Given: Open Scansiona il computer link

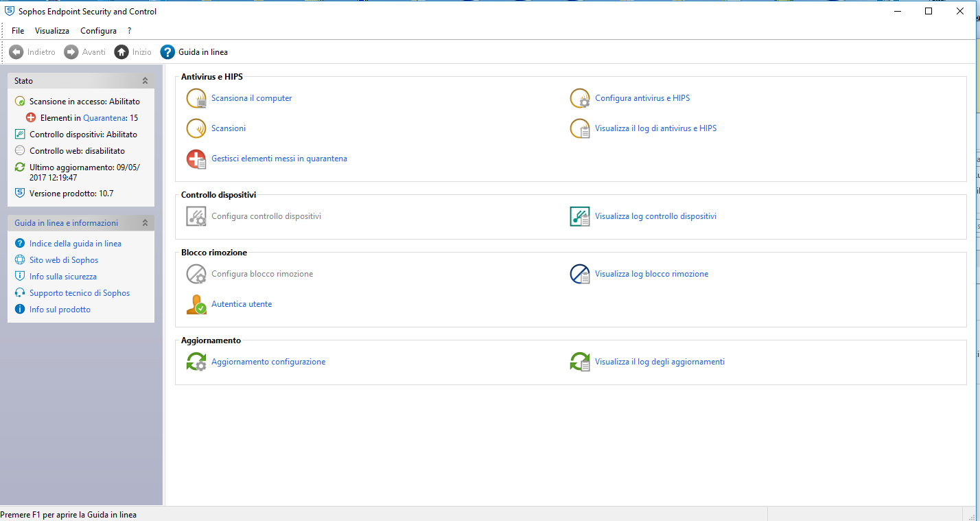Looking at the screenshot, I should (x=252, y=98).
